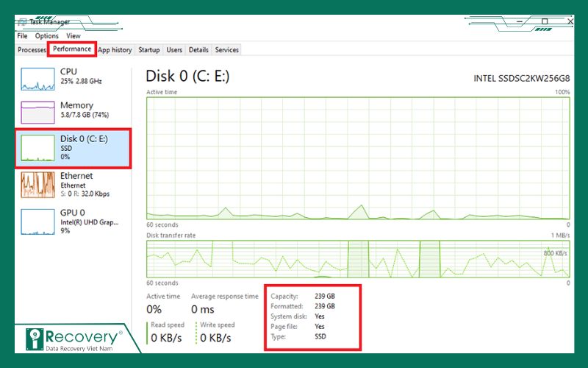Switch to the Services tab

tap(226, 50)
